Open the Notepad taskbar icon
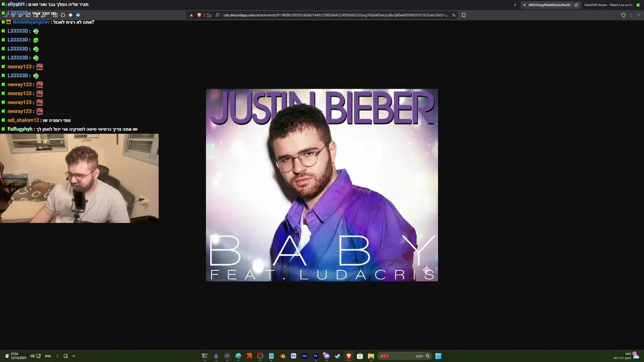Image resolution: width=644 pixels, height=362 pixels. (271, 356)
